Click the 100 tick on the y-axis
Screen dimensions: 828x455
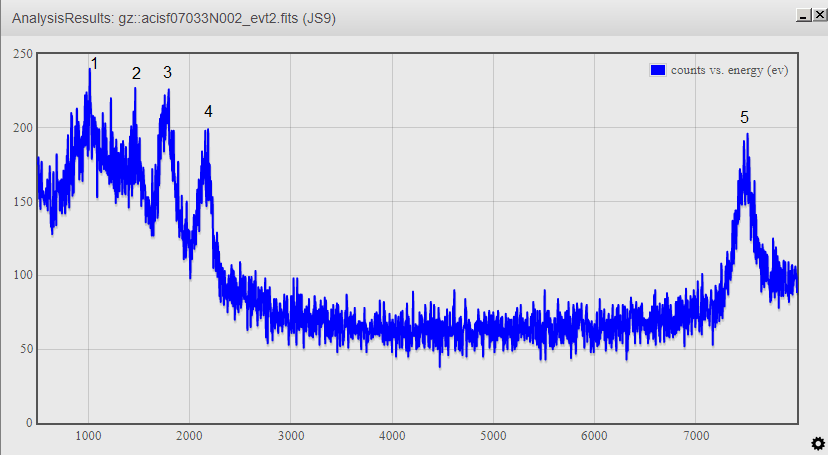22,275
